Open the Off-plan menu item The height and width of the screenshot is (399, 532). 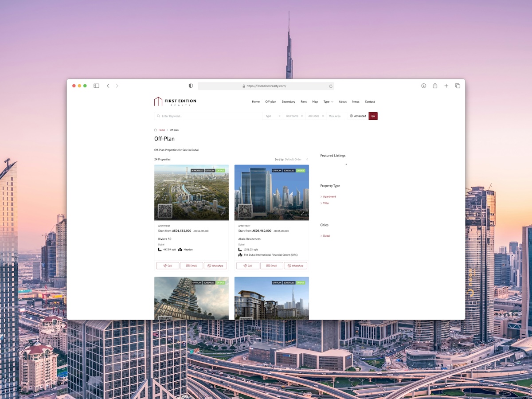click(270, 102)
